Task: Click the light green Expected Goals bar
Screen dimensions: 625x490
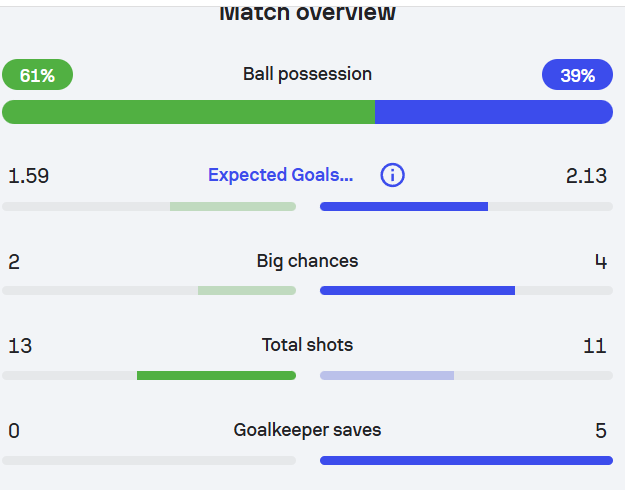Action: tap(233, 207)
